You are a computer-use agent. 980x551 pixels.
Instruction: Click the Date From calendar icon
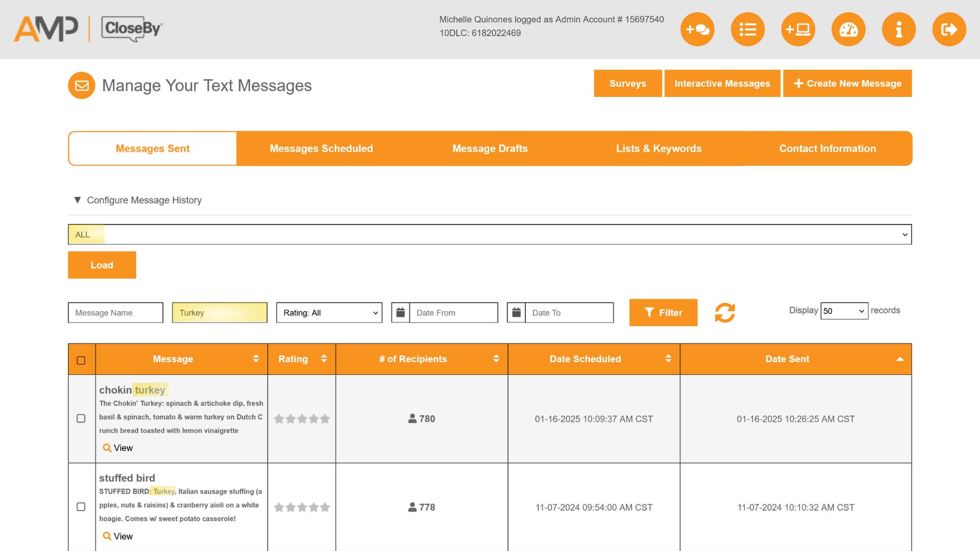401,313
